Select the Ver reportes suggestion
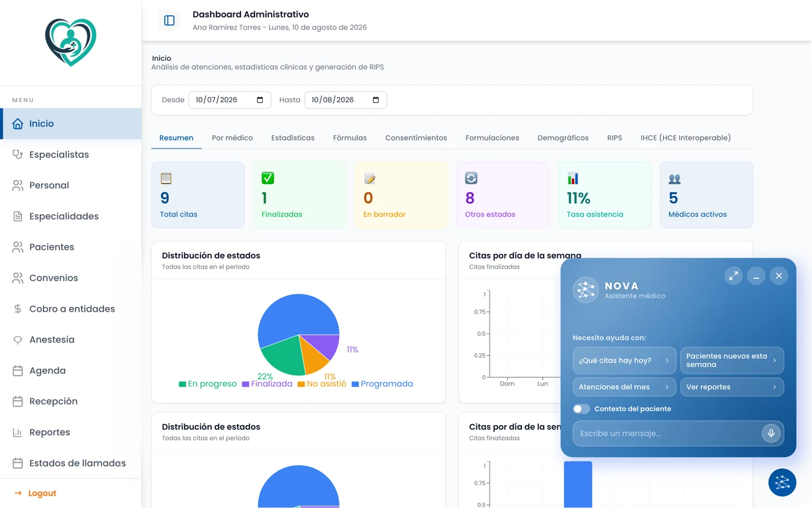The height and width of the screenshot is (508, 812). pyautogui.click(x=732, y=387)
